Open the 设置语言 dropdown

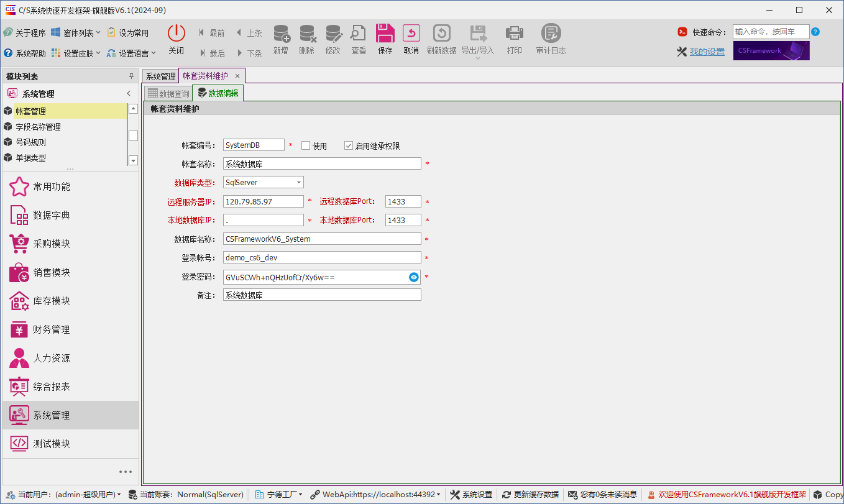131,53
